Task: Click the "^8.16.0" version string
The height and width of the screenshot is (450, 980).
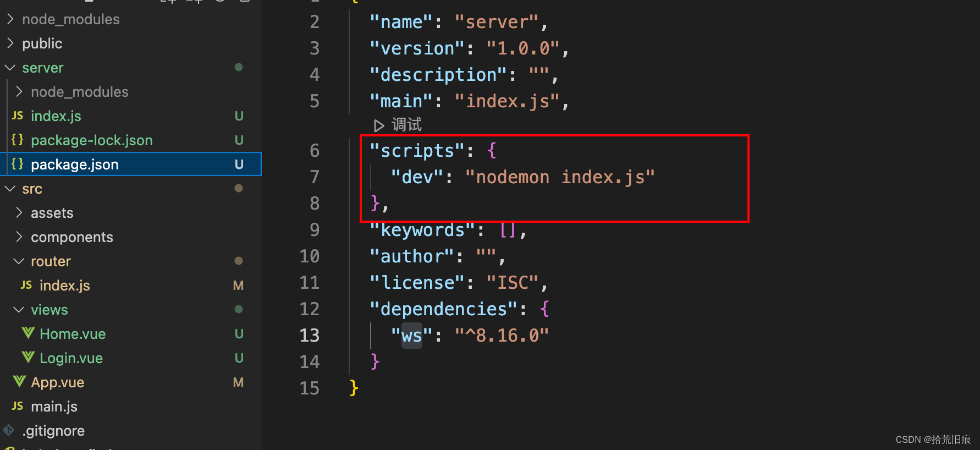Action: [x=502, y=336]
